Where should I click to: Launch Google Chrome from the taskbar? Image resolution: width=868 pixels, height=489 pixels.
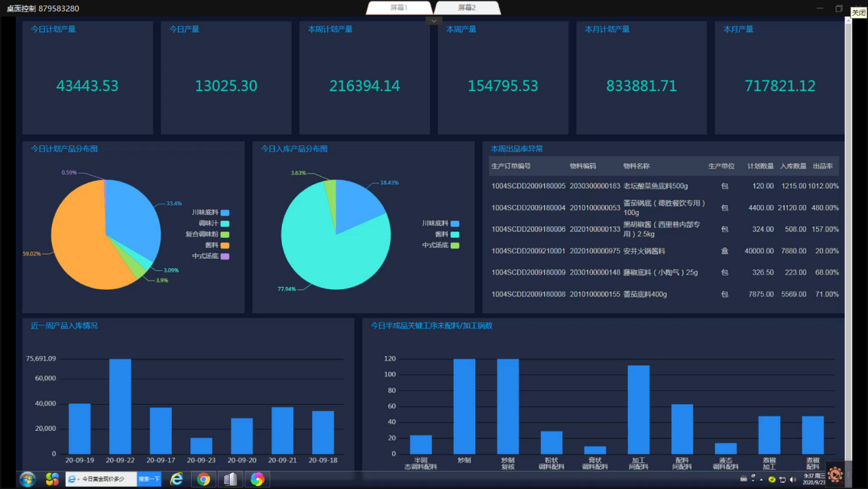coord(203,479)
